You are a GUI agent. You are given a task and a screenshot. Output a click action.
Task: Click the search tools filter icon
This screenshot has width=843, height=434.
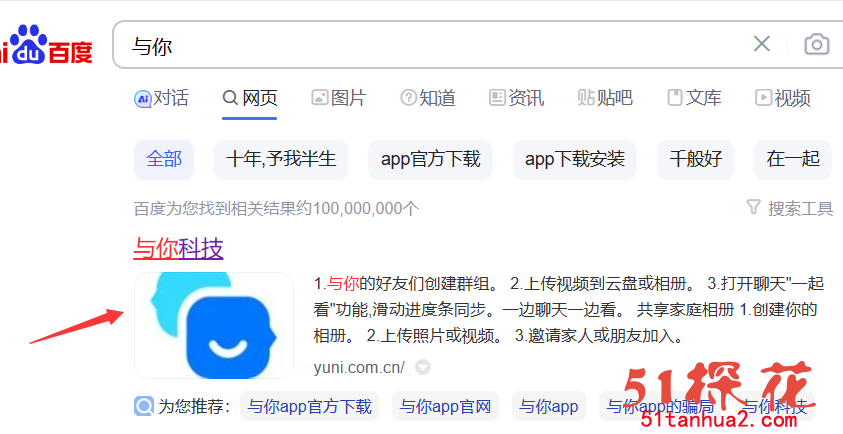click(x=754, y=207)
